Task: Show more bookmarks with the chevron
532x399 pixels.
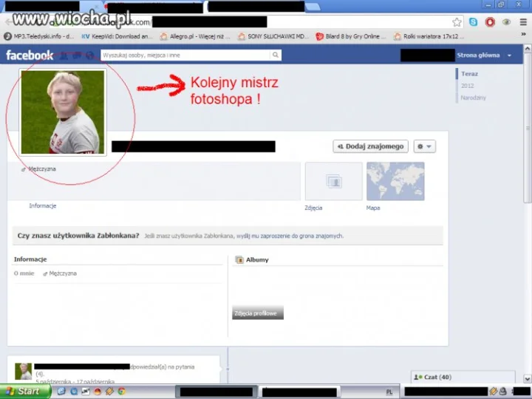Action: click(x=523, y=34)
